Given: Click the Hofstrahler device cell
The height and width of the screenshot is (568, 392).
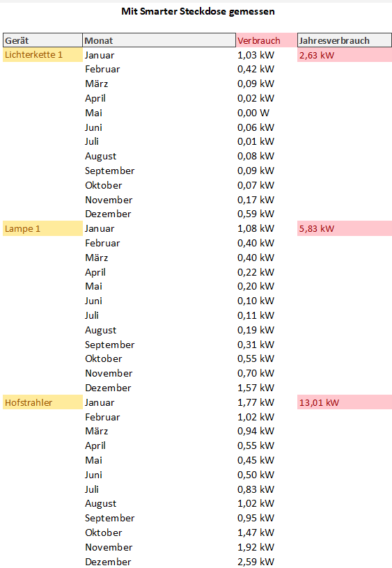Looking at the screenshot, I should 42,402.
